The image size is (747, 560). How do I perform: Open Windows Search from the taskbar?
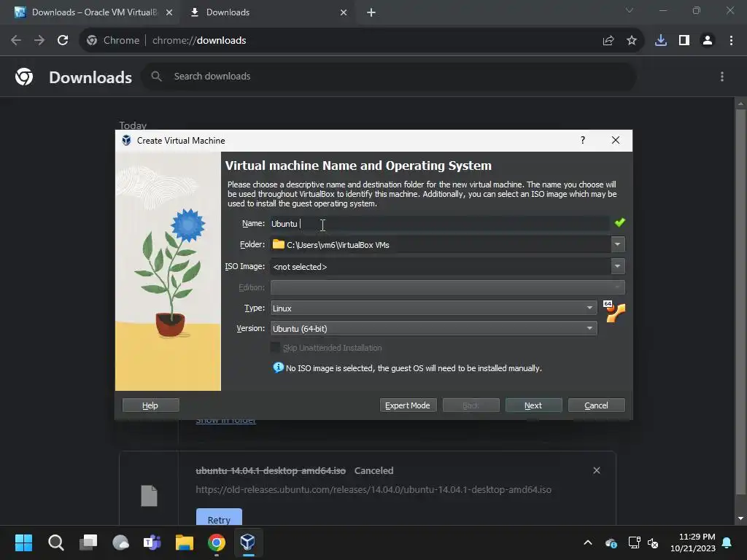[55, 542]
